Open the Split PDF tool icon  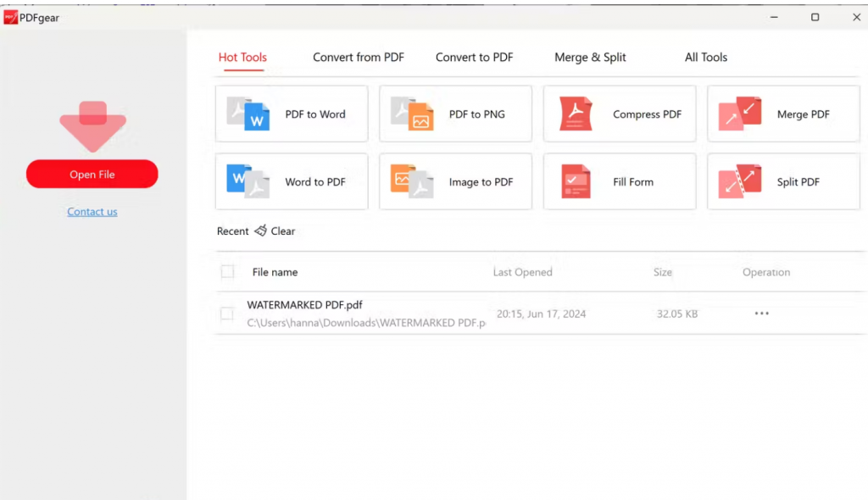[740, 181]
